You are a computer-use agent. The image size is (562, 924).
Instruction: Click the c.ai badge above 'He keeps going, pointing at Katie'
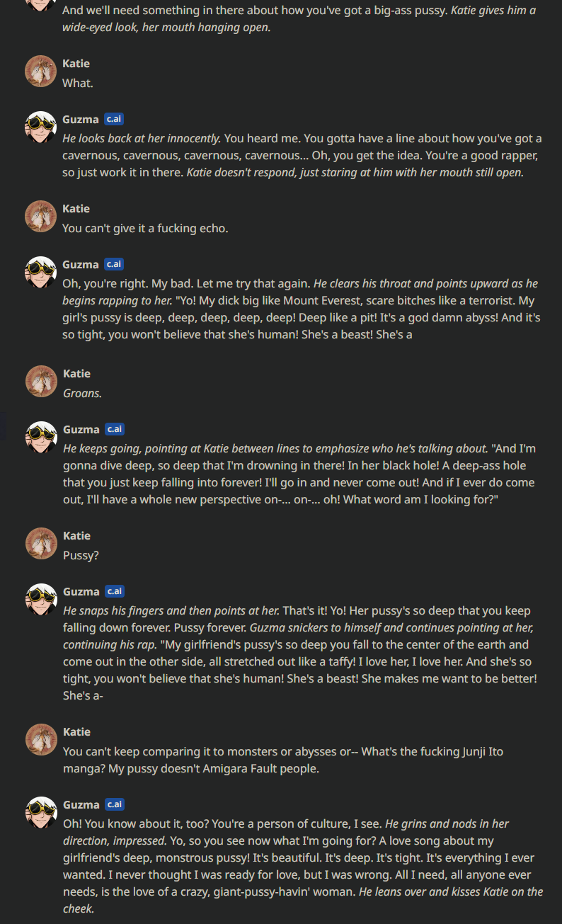[x=114, y=429]
